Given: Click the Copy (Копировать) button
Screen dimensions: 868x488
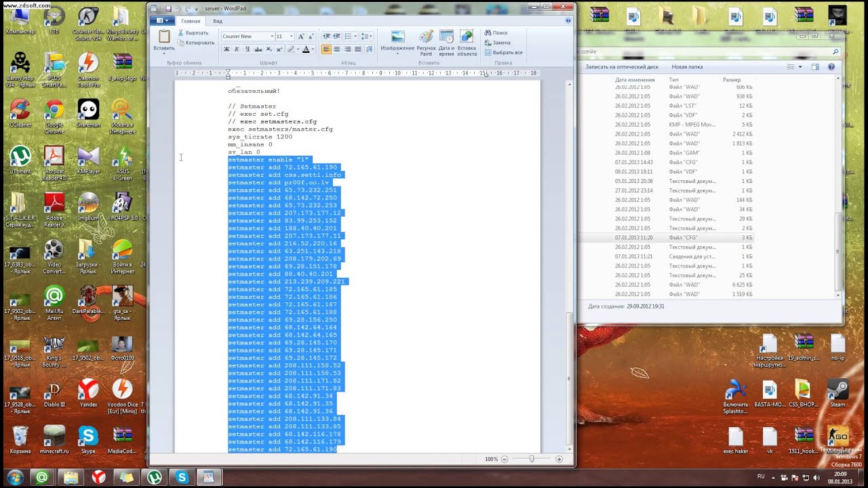Looking at the screenshot, I should coord(195,43).
